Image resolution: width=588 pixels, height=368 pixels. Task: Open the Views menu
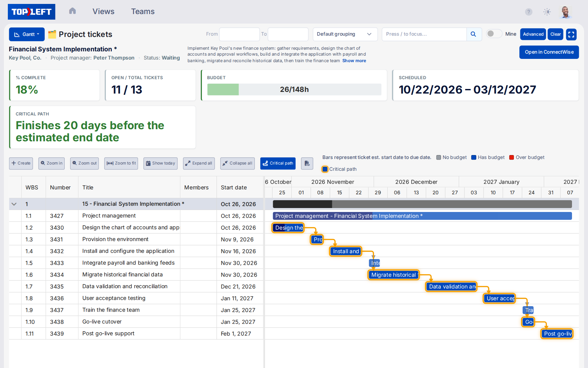[x=104, y=11]
